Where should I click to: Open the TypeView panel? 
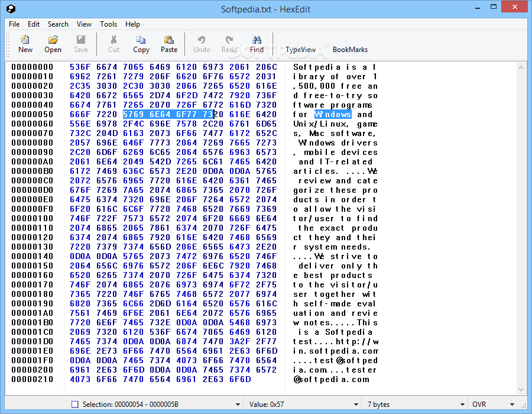(301, 50)
